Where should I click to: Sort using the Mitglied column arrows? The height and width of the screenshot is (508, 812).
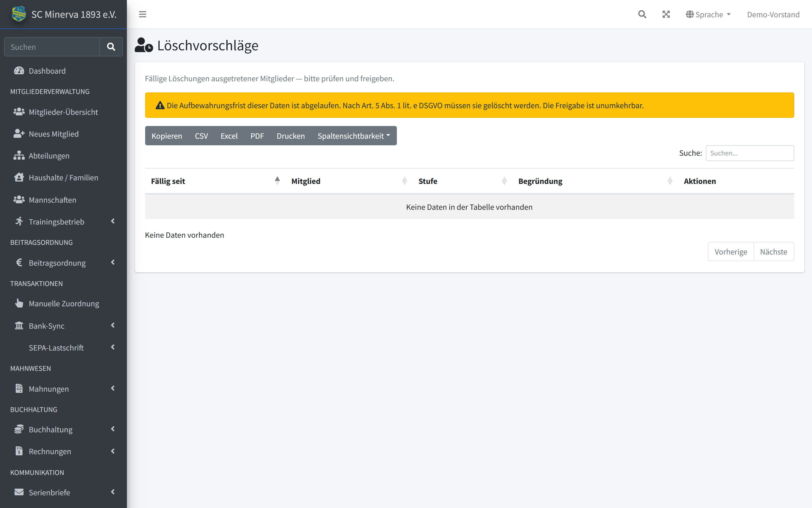[x=404, y=181]
